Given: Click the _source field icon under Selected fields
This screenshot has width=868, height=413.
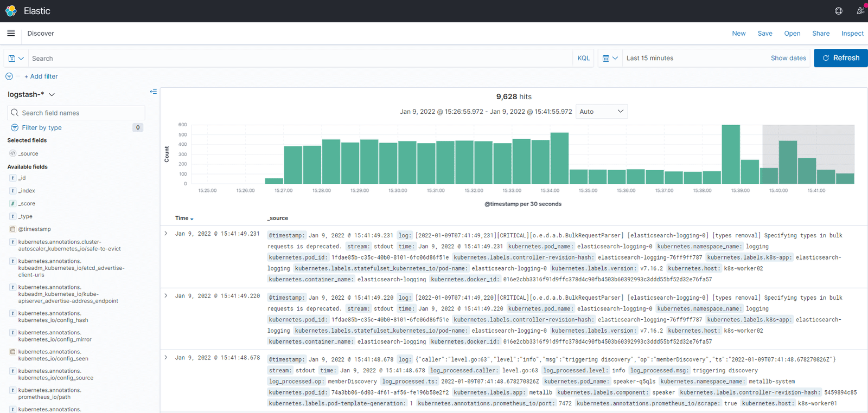Looking at the screenshot, I should (12, 153).
